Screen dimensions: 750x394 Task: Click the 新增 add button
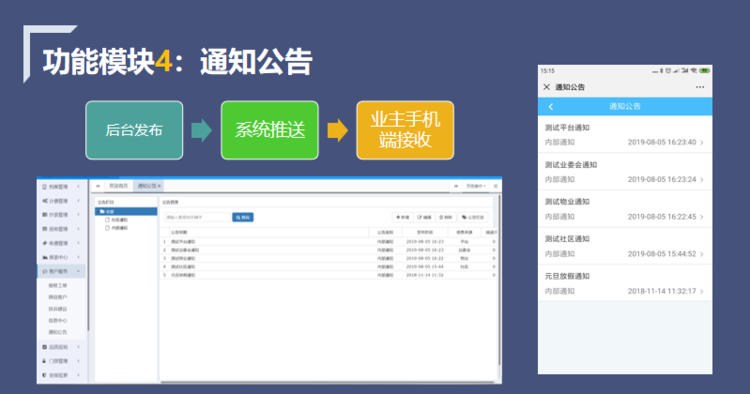point(402,217)
